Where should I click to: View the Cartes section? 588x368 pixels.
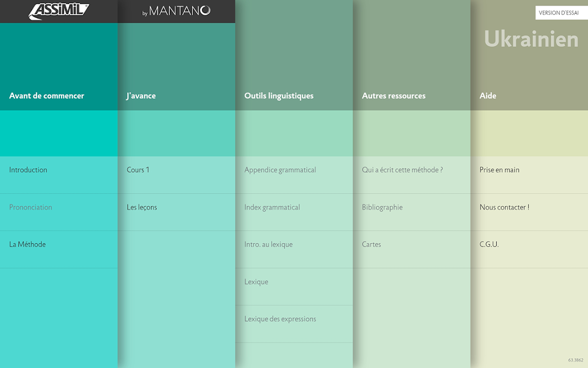click(372, 245)
